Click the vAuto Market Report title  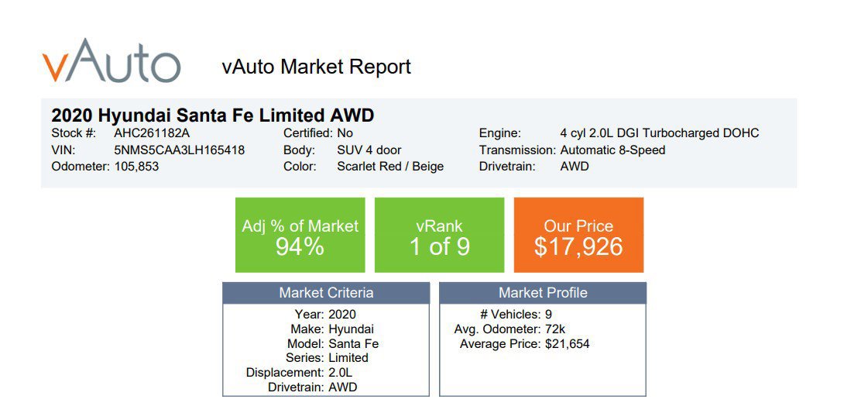(316, 67)
